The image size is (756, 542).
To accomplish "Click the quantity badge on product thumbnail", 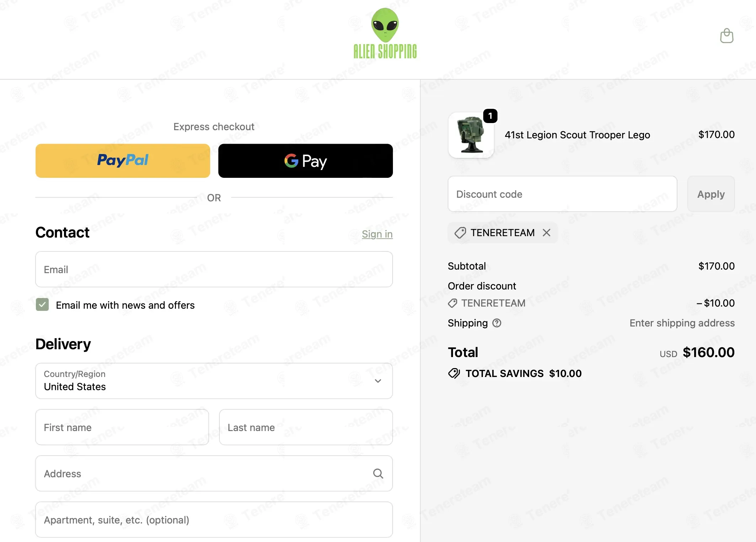I will tap(490, 116).
